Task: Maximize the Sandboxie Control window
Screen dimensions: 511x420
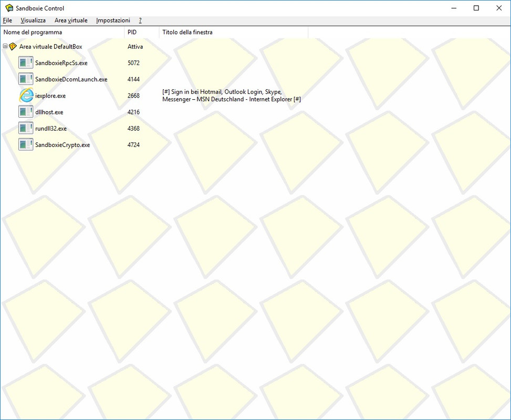Action: pos(476,8)
